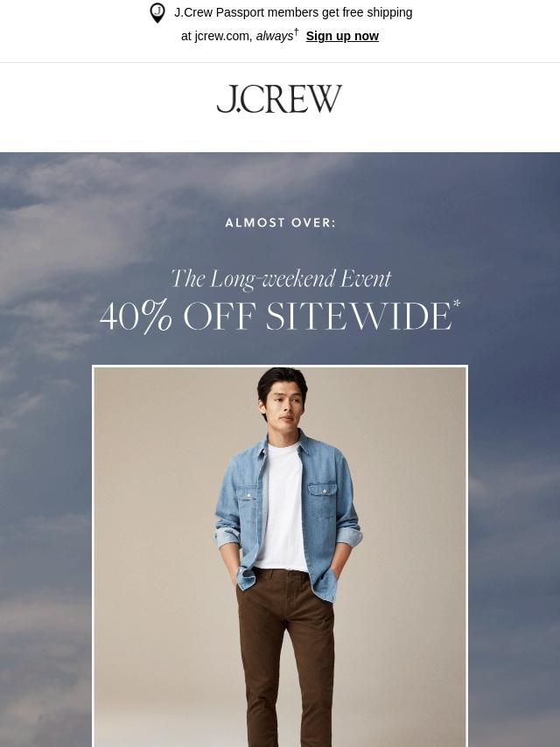Open the model photo in the promo
560x747 pixels.
280,556
